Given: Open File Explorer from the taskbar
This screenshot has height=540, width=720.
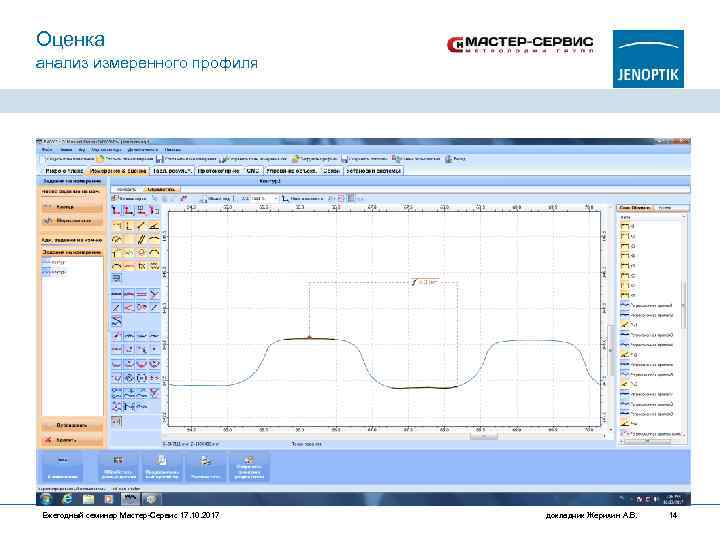Looking at the screenshot, I should click(x=88, y=499).
